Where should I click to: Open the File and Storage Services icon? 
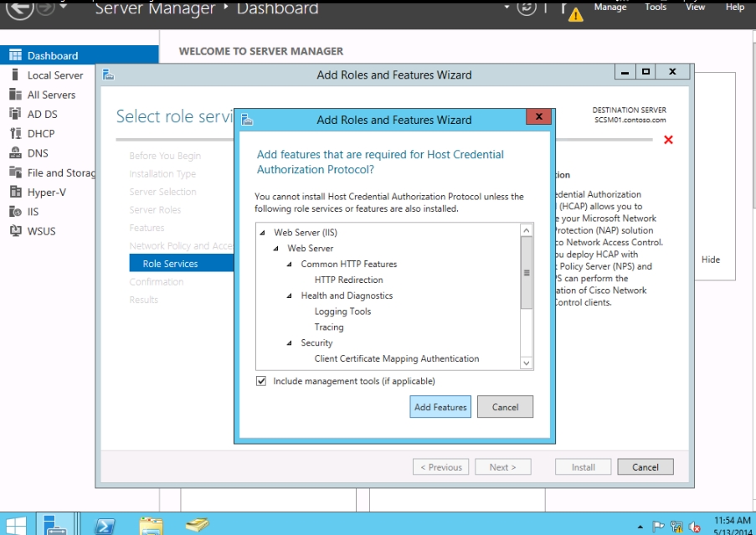[x=15, y=172]
